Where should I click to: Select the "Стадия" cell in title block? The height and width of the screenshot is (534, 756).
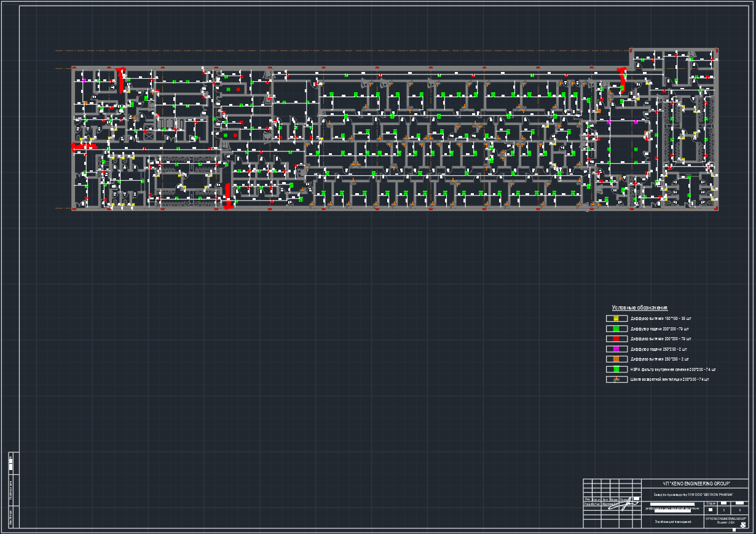pos(711,503)
